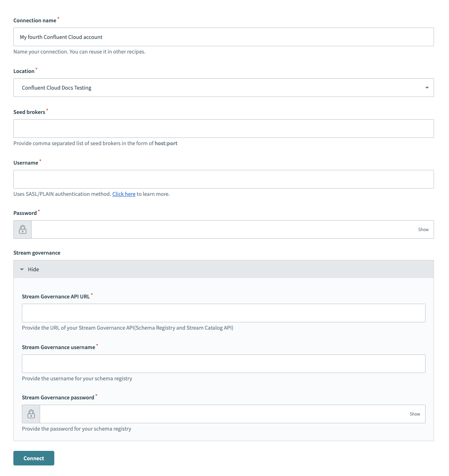449x476 pixels.
Task: Select the Connection name input field
Action: [223, 36]
